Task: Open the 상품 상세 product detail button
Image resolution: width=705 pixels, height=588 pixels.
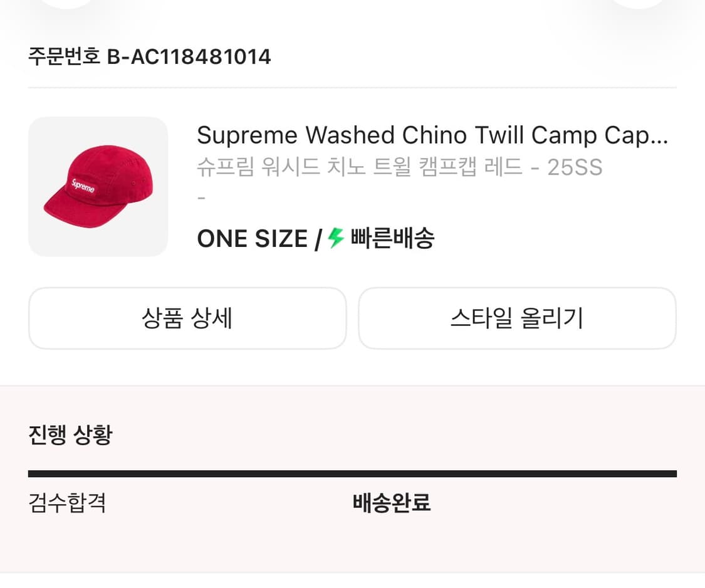Action: (x=187, y=318)
